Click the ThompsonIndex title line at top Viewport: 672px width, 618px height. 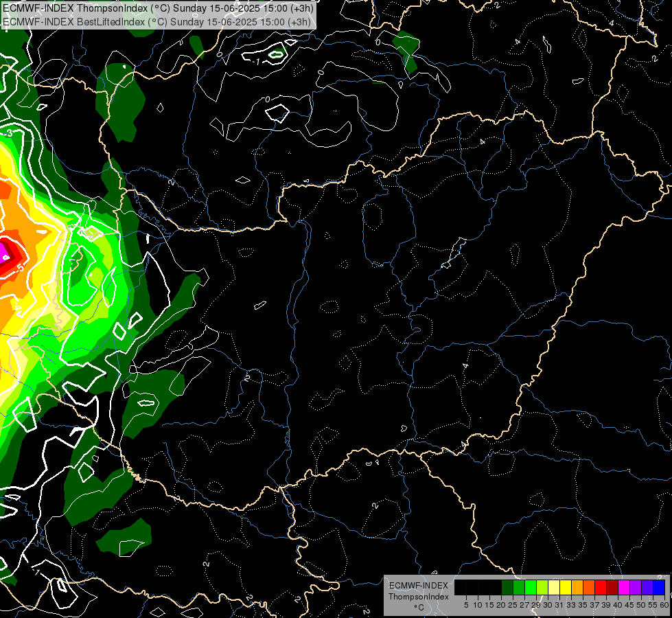158,8
